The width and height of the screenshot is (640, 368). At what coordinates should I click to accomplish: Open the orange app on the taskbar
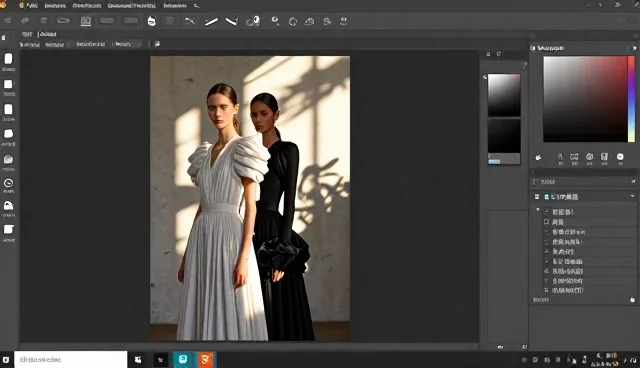[x=205, y=359]
